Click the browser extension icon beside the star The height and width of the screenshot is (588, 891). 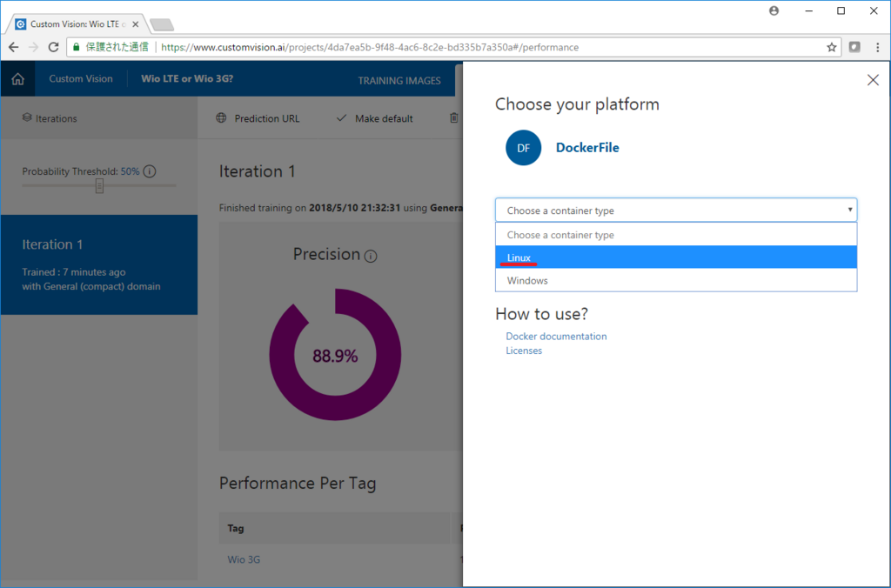tap(854, 47)
